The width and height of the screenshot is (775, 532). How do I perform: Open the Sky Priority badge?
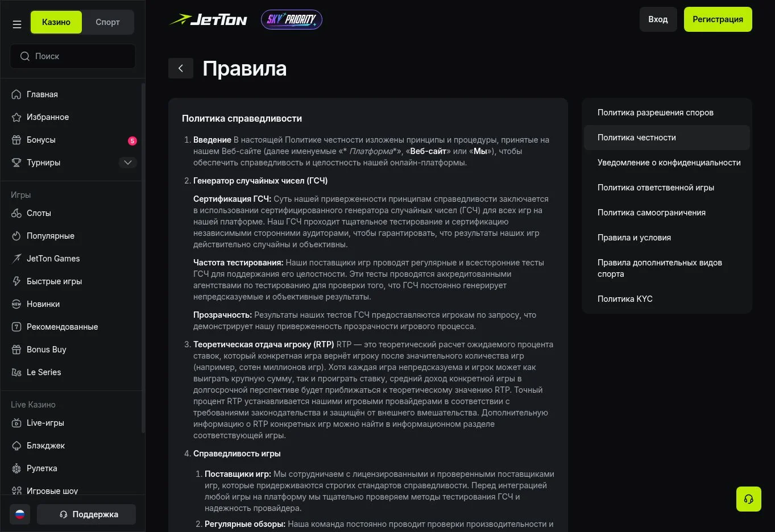(292, 20)
